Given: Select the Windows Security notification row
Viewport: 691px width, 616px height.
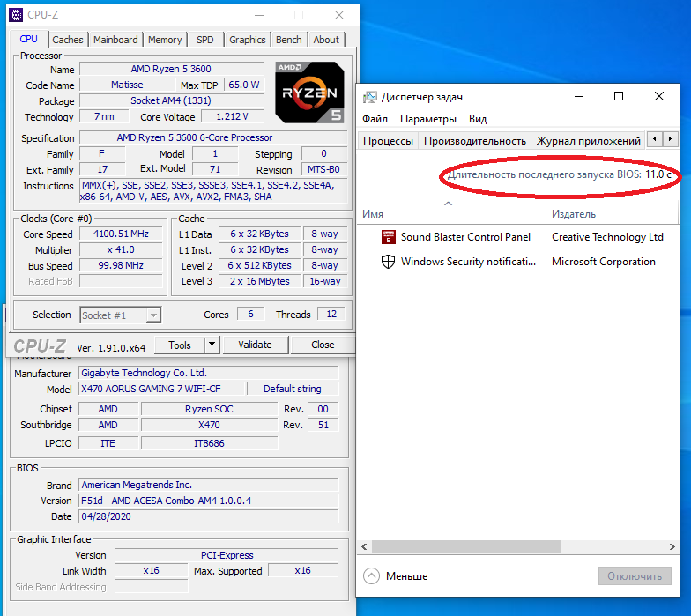Looking at the screenshot, I should pos(518,262).
